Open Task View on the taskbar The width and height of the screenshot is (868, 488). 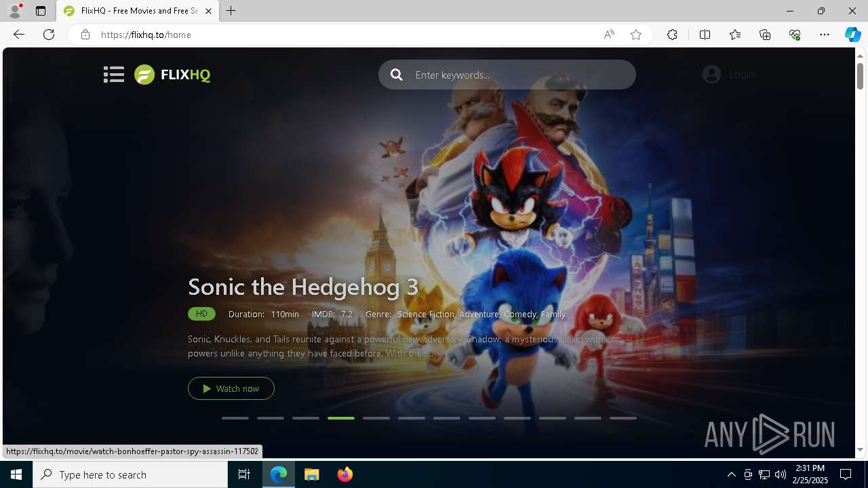[x=244, y=474]
